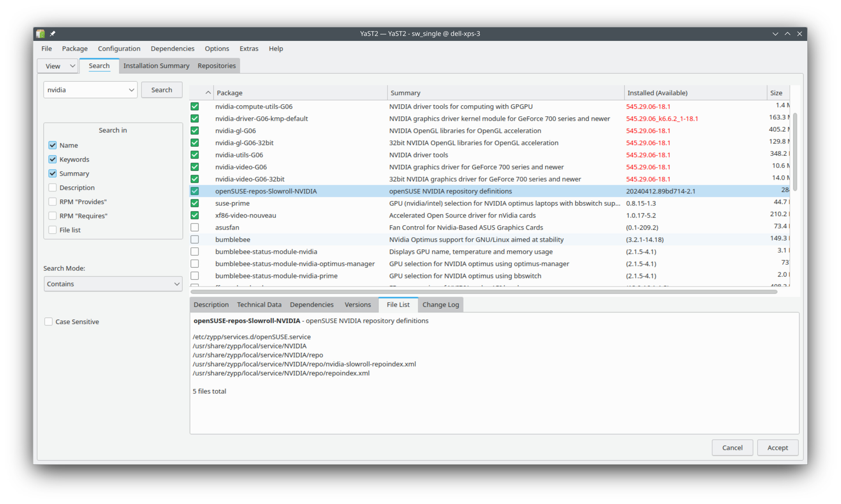Mark bumblebee package for installation
This screenshot has width=841, height=504.
pos(195,240)
